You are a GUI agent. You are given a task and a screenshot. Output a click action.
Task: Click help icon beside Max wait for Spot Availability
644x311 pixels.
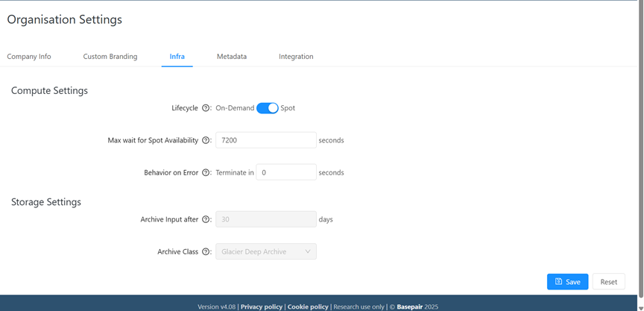[206, 140]
